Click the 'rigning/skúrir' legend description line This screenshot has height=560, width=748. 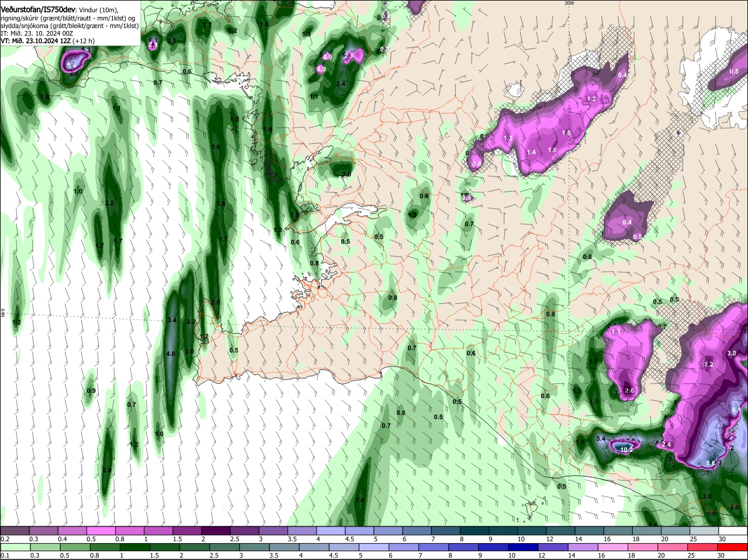coord(68,18)
